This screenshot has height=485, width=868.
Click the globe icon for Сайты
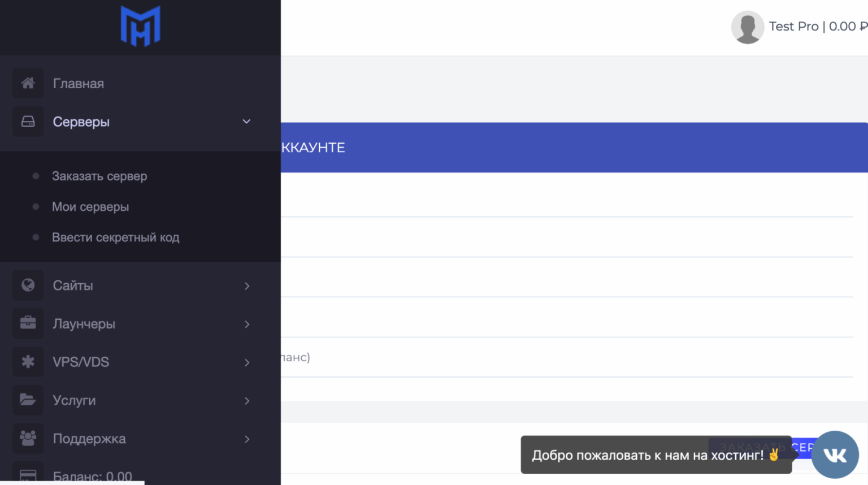click(28, 285)
